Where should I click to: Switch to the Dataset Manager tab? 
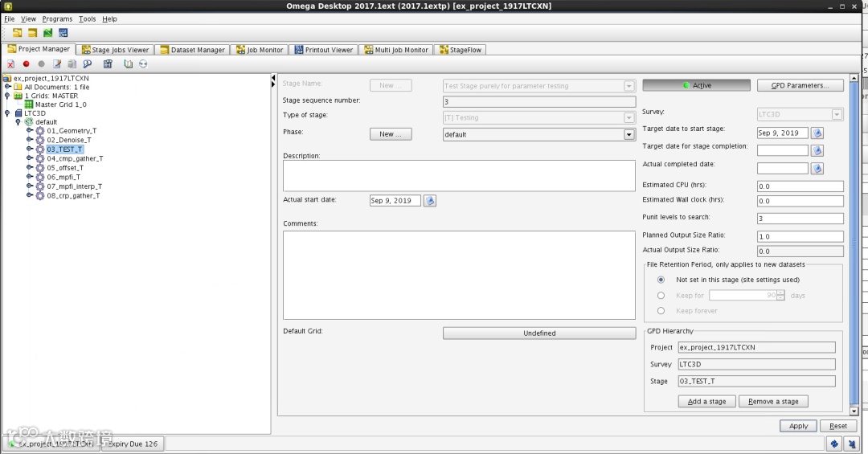coord(193,50)
